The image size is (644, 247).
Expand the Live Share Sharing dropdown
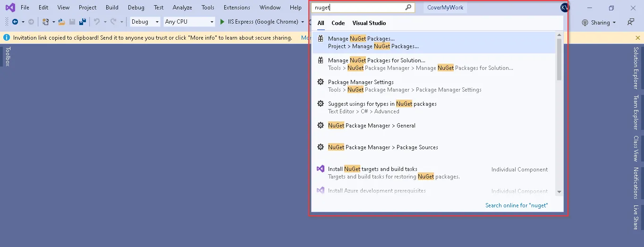pos(599,23)
